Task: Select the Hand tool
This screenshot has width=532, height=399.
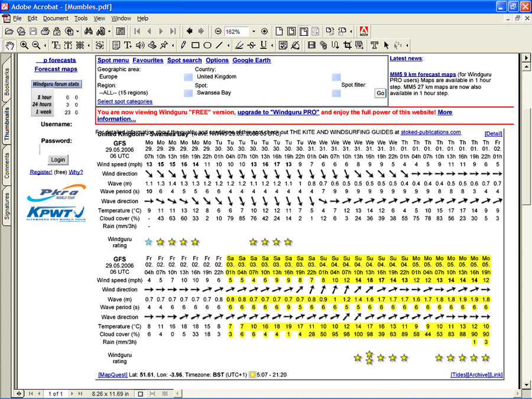Action: coord(9,45)
